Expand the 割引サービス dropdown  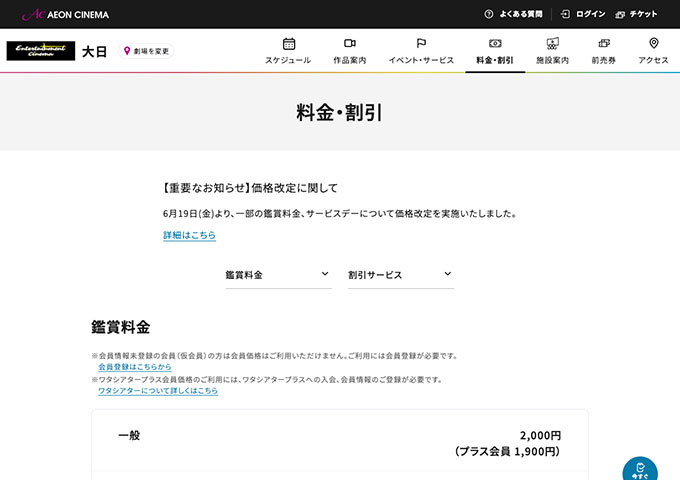(401, 275)
